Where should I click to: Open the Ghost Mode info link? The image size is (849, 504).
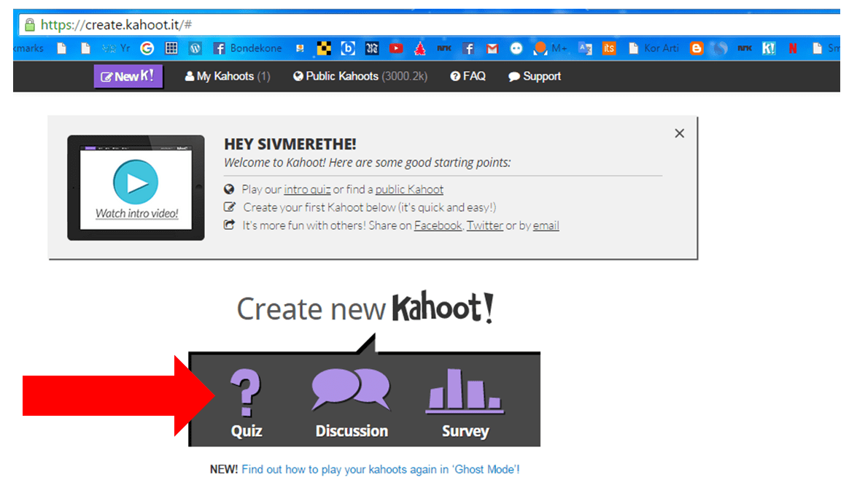(381, 469)
